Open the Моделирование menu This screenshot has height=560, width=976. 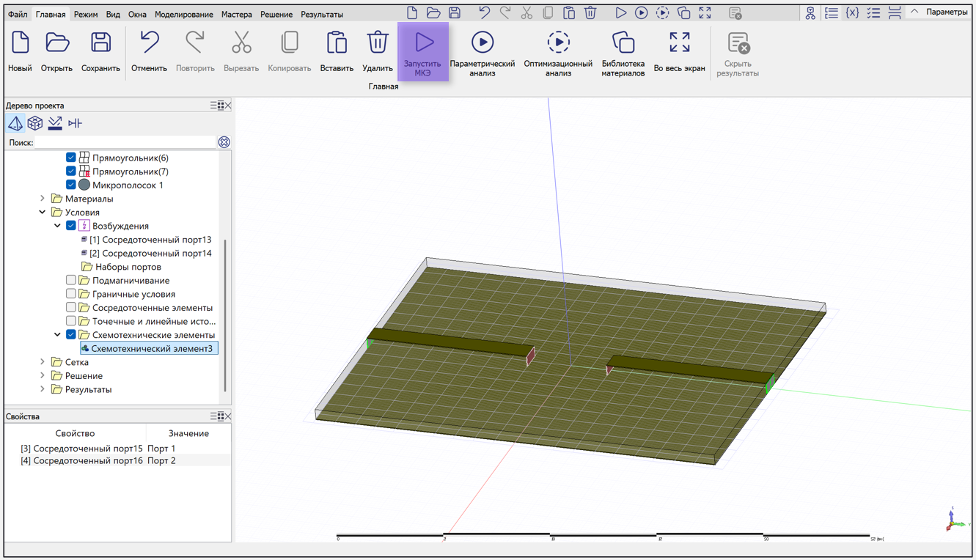coord(183,14)
